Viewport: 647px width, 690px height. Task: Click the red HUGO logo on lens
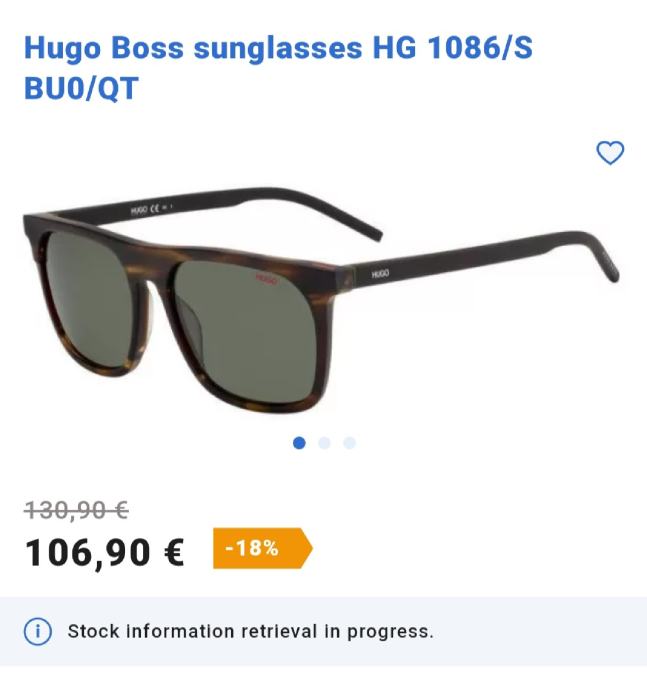(x=267, y=279)
